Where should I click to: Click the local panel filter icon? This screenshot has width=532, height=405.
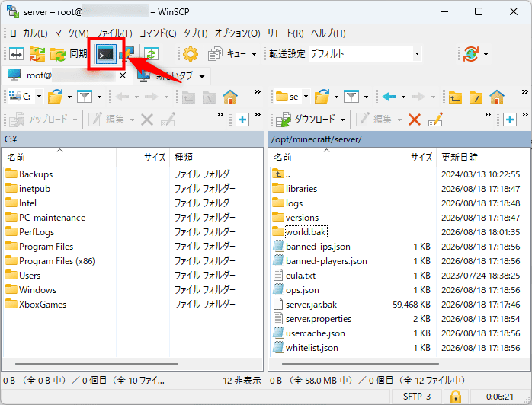tap(85, 97)
